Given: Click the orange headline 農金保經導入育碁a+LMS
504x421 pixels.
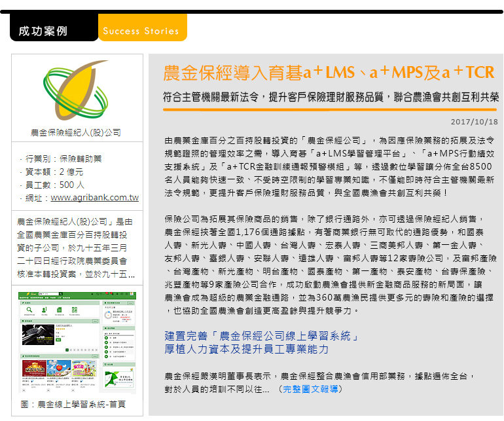Looking at the screenshot, I should 328,73.
